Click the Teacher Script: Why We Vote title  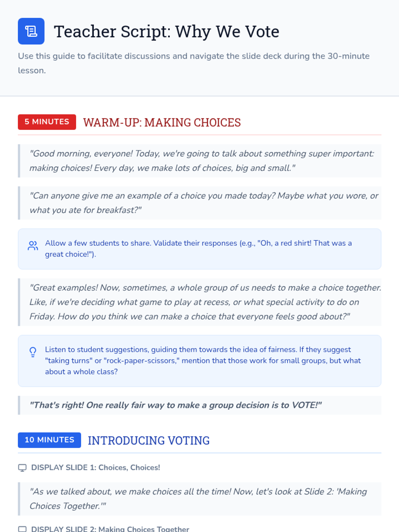tap(166, 32)
